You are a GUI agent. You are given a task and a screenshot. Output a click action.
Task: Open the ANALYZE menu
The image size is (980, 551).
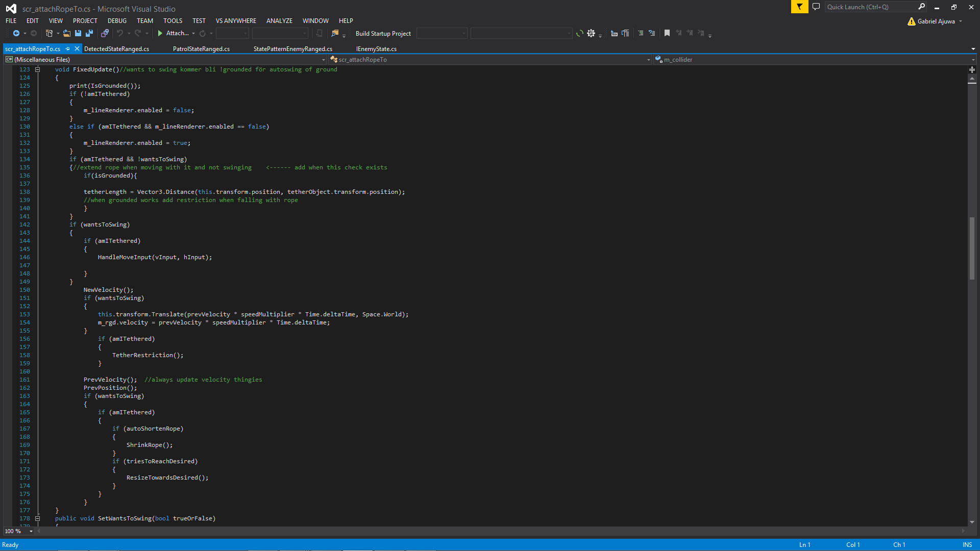pos(279,21)
